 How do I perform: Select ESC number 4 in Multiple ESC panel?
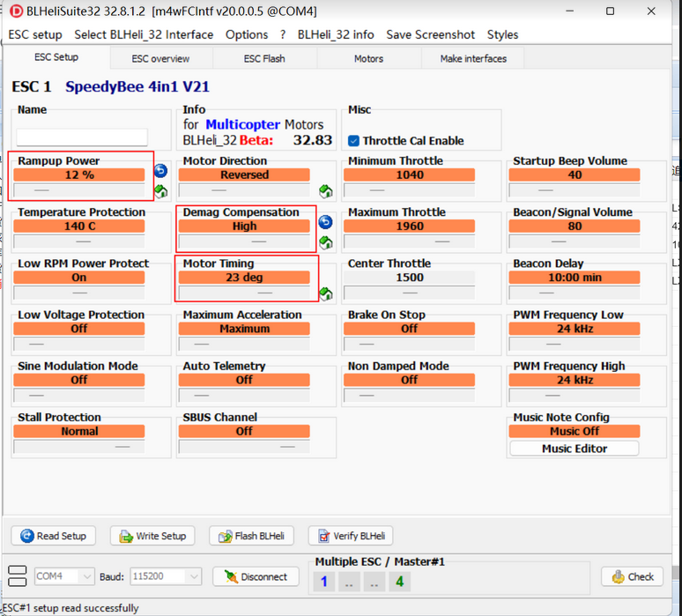399,582
